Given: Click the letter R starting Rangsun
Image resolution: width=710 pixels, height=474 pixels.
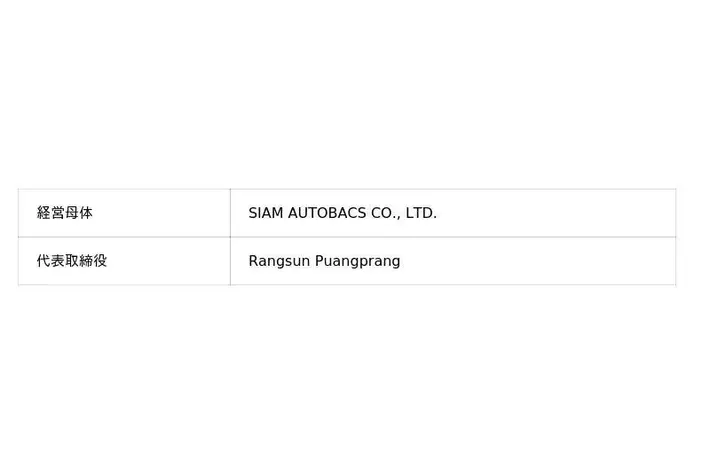Looking at the screenshot, I should click(253, 261).
